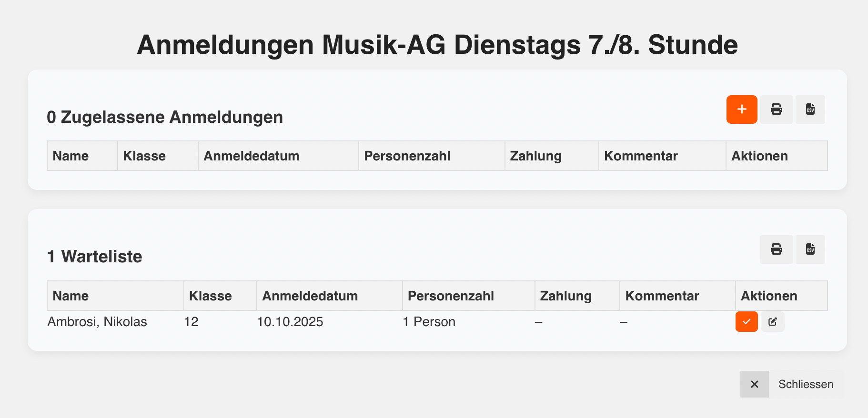The height and width of the screenshot is (418, 868).
Task: Add a new approved registration with plus button
Action: tap(741, 109)
